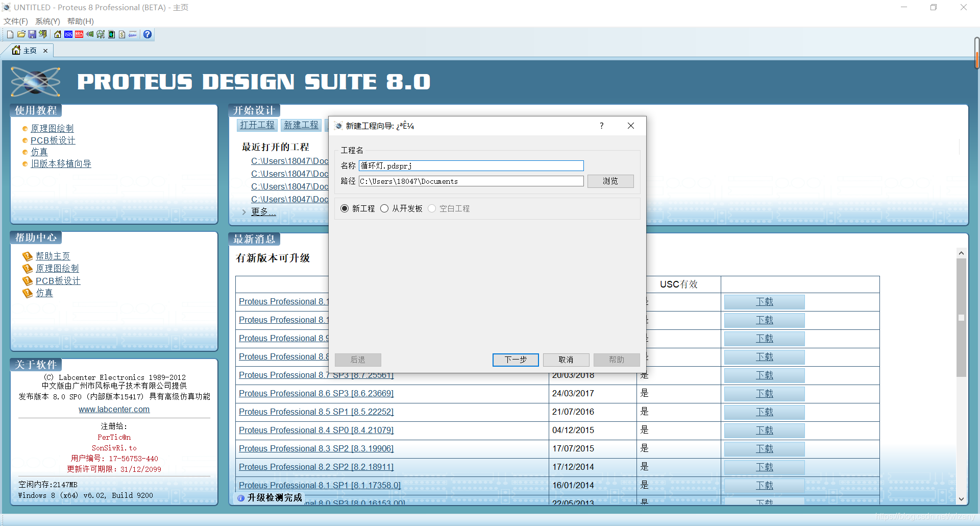Click 取消 to cancel the wizard
This screenshot has width=980, height=526.
pyautogui.click(x=566, y=360)
